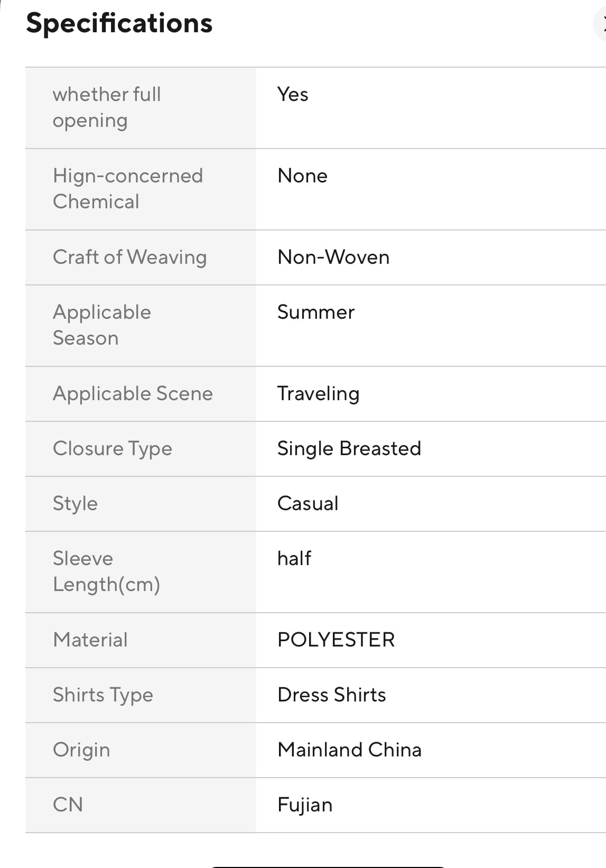The image size is (606, 868).
Task: Select the 'whether full opening' label
Action: point(107,107)
